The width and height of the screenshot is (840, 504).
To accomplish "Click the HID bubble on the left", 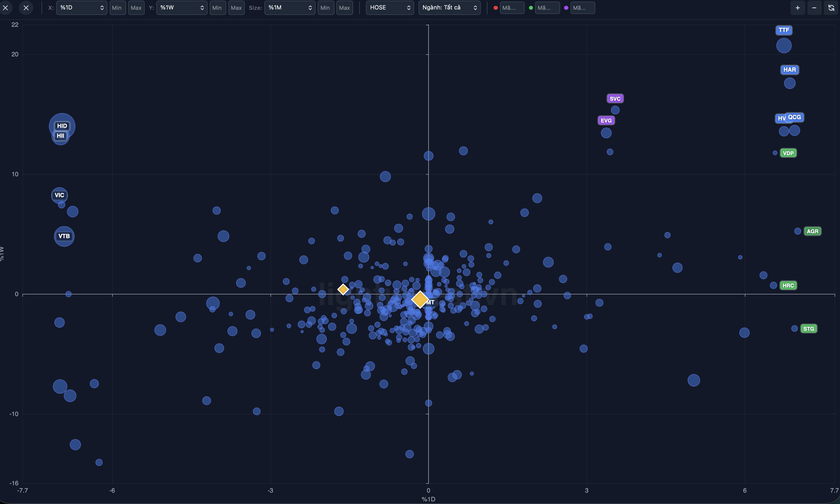I will pos(62,126).
